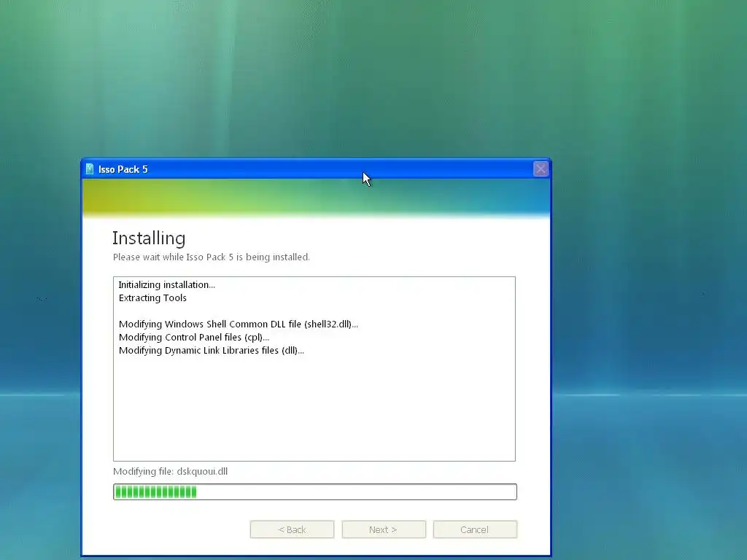Close the Isso Pack 5 installer window

(541, 168)
